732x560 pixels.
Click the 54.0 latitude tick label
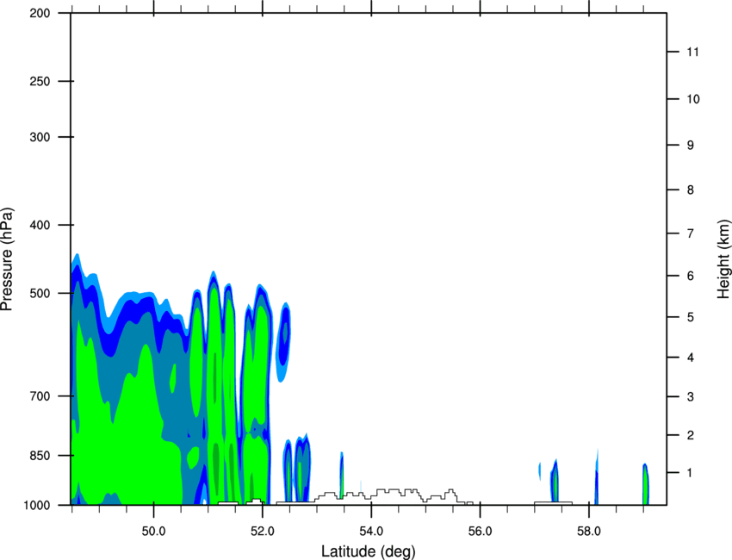pos(372,532)
